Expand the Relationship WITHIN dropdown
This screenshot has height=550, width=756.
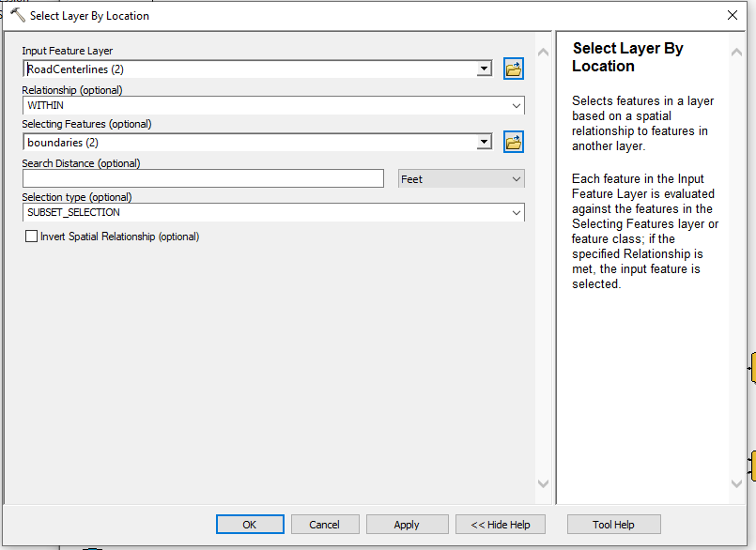click(x=517, y=105)
